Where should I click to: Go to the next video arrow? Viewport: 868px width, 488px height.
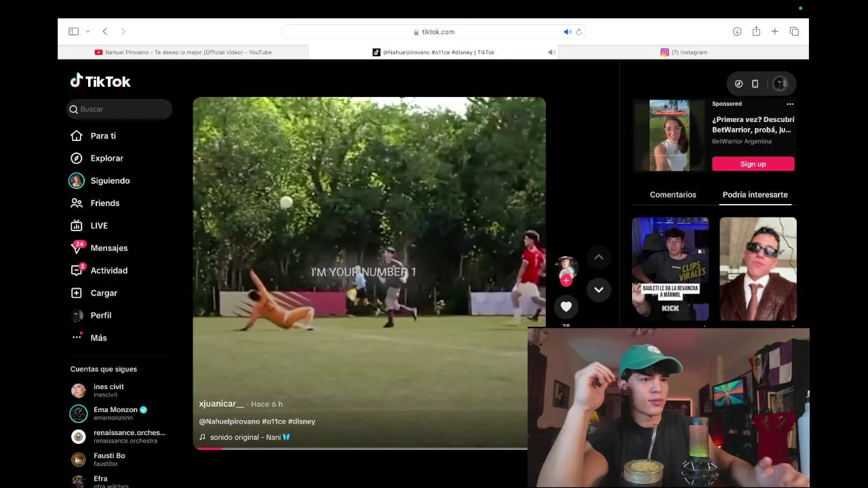tap(598, 289)
